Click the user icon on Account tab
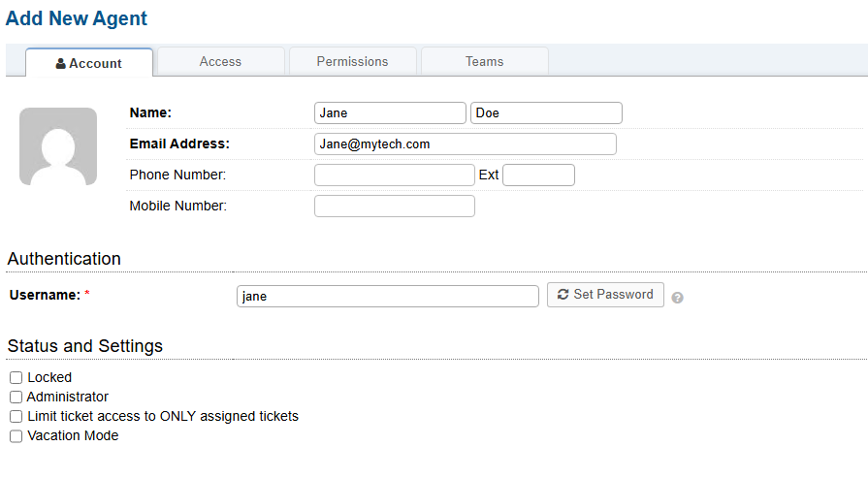 [61, 63]
